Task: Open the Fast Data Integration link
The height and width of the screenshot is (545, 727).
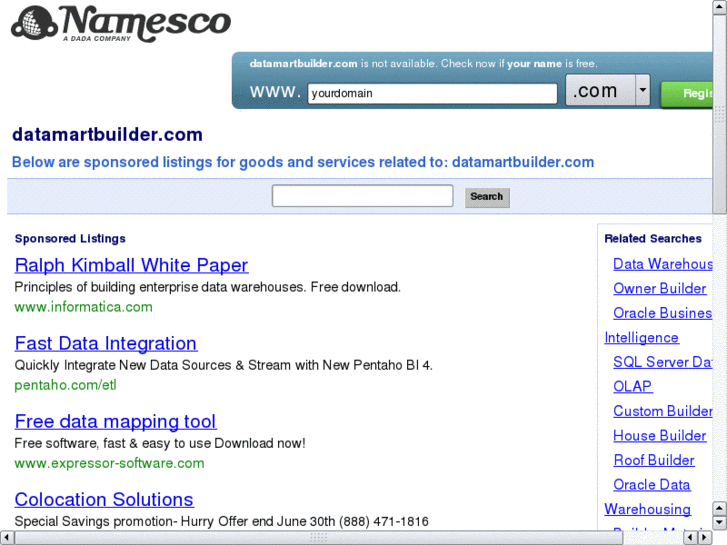Action: [x=106, y=344]
